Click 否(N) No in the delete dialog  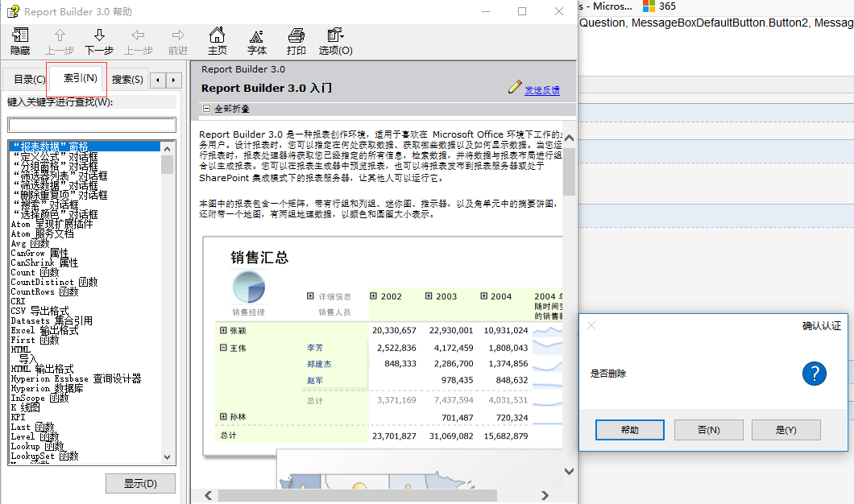(x=709, y=430)
